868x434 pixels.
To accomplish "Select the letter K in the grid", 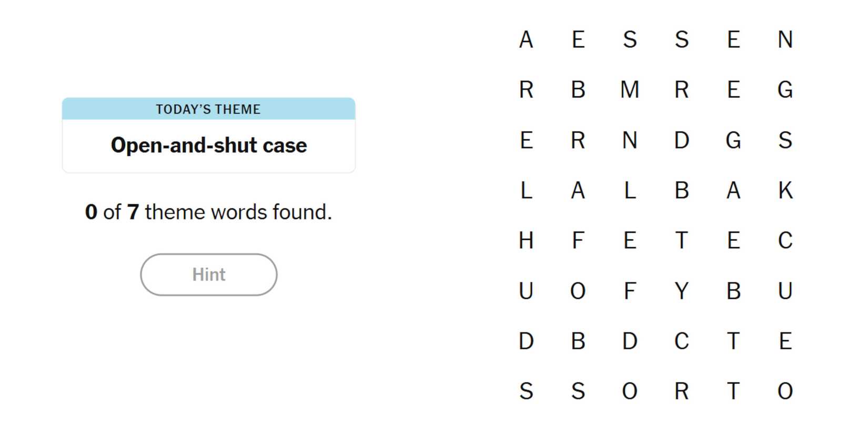I will pos(785,190).
